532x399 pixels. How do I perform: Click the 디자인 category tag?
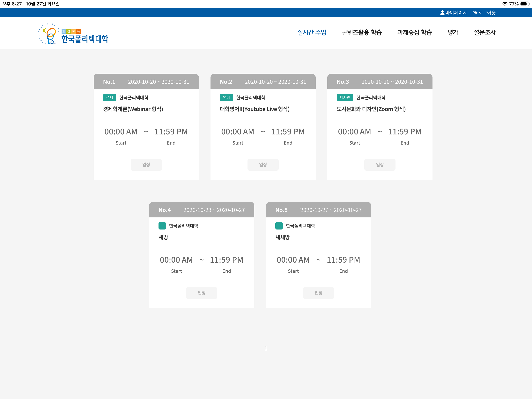point(345,97)
